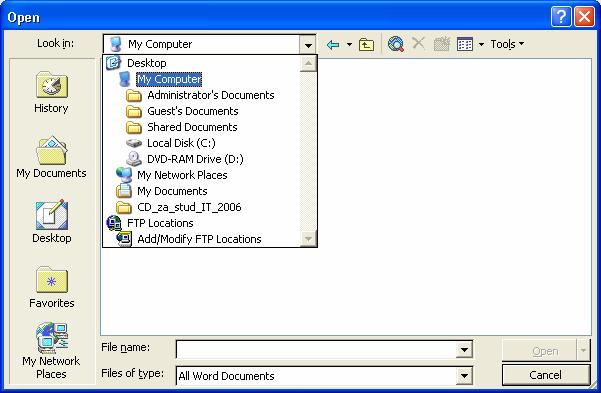
Task: Expand the File name dropdown arrow
Action: coord(464,349)
